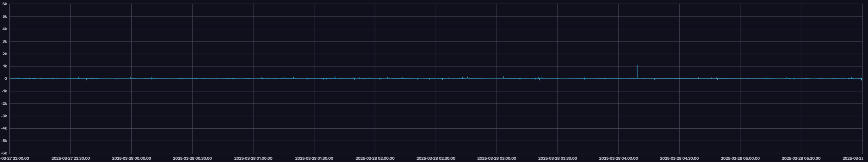Click the 2025-03-28 05:00:00 time label

(740, 158)
